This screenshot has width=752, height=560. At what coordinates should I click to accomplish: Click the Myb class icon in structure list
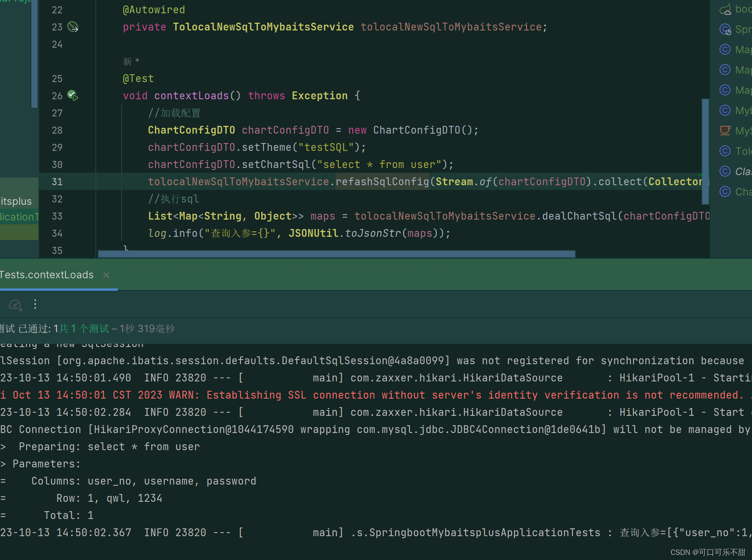tap(725, 110)
